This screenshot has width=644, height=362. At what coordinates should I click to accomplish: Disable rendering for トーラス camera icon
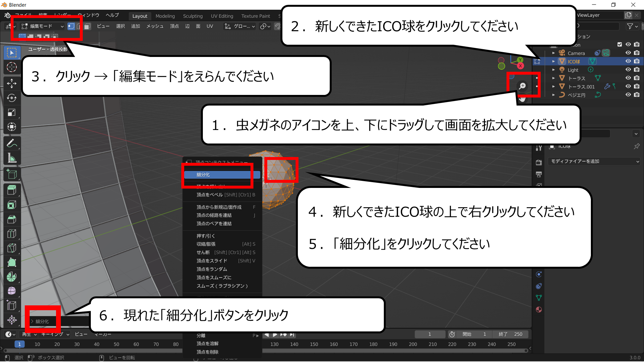pos(637,78)
